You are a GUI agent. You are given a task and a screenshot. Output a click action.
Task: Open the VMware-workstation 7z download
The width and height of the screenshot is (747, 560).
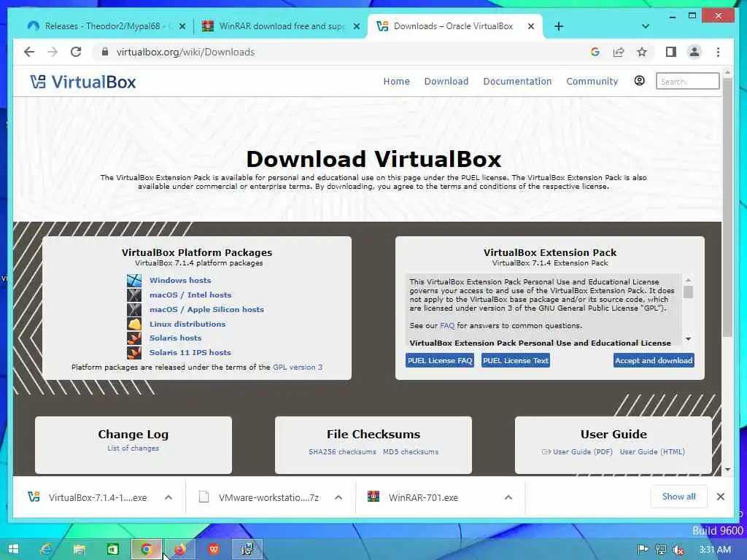click(260, 497)
